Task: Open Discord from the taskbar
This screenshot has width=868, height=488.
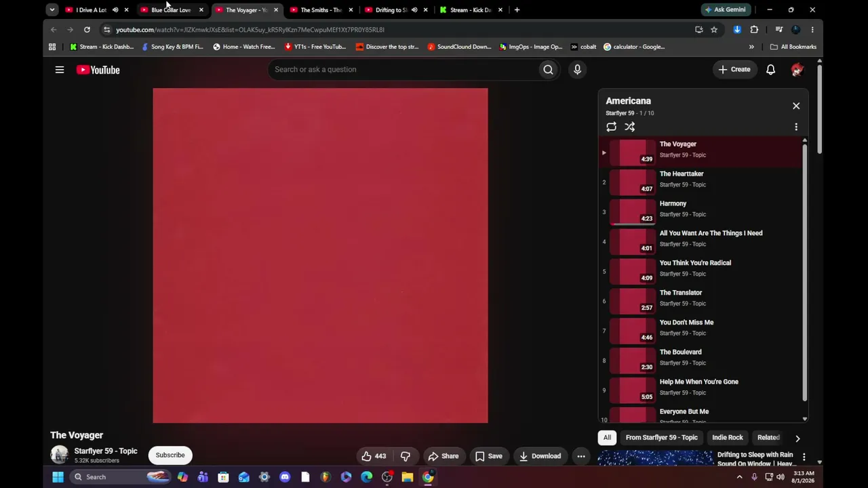Action: tap(285, 477)
